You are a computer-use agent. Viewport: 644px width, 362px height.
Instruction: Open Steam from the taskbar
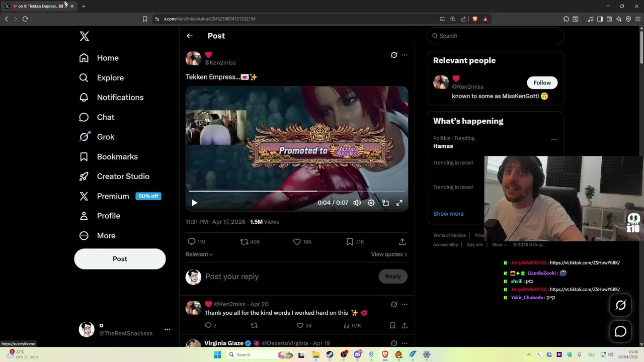tap(330, 354)
